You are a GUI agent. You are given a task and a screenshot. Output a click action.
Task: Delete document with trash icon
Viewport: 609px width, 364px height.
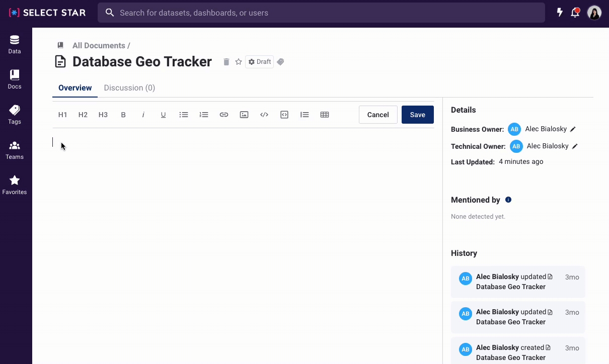point(226,62)
